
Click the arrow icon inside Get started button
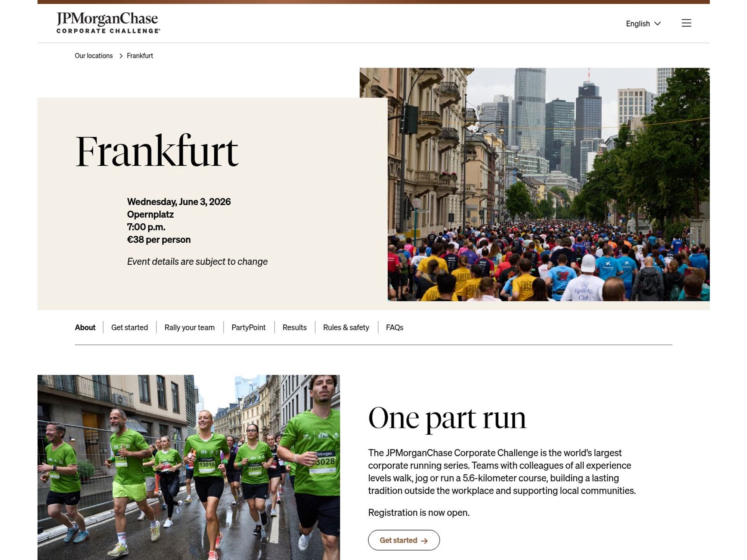(x=425, y=540)
